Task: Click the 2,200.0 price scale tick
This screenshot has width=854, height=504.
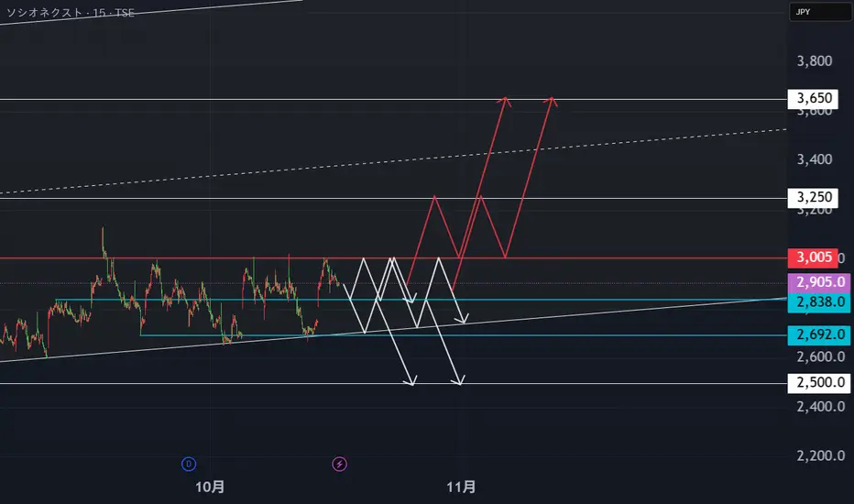Action: [821, 455]
